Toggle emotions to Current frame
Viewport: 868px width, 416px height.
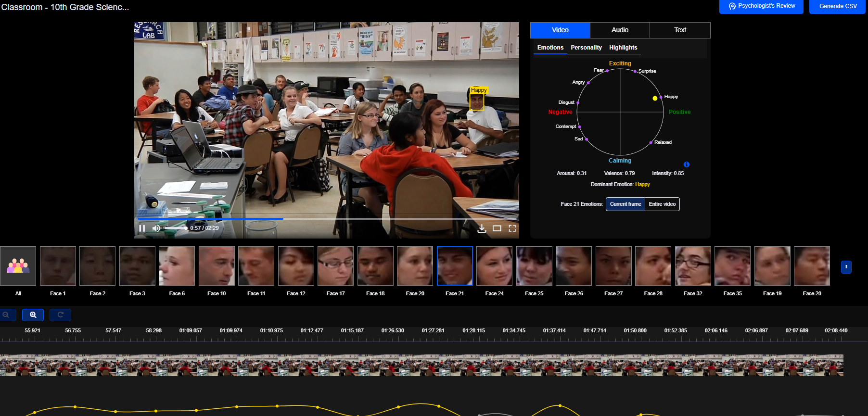[x=625, y=204]
